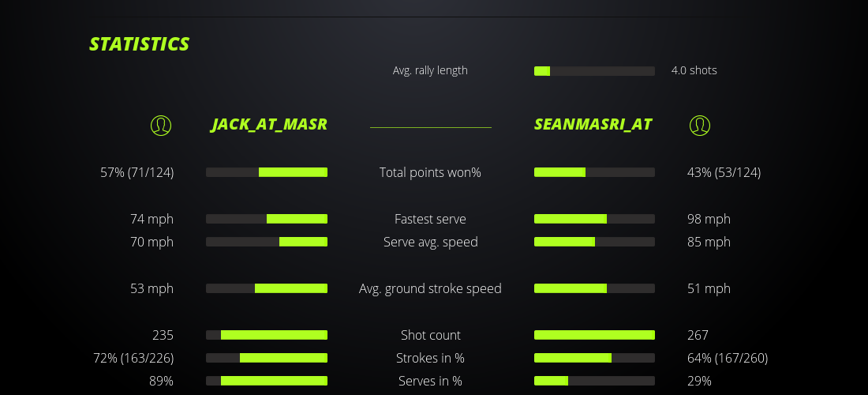Click the 64% (167/260) strokes value
The height and width of the screenshot is (395, 868).
[727, 358]
